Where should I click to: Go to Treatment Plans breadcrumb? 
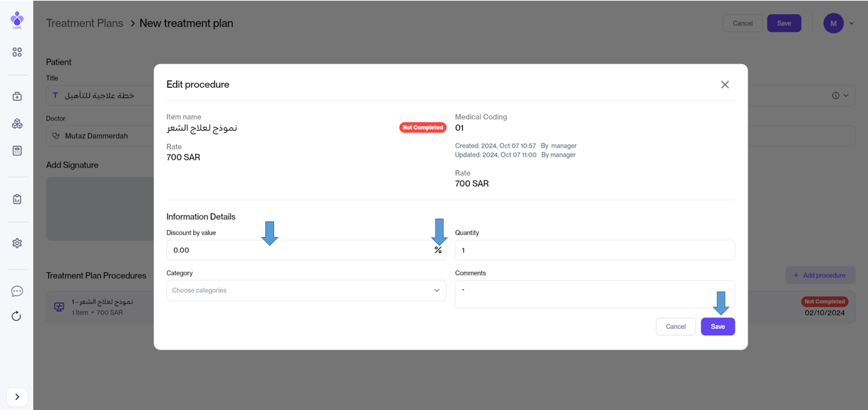(84, 23)
